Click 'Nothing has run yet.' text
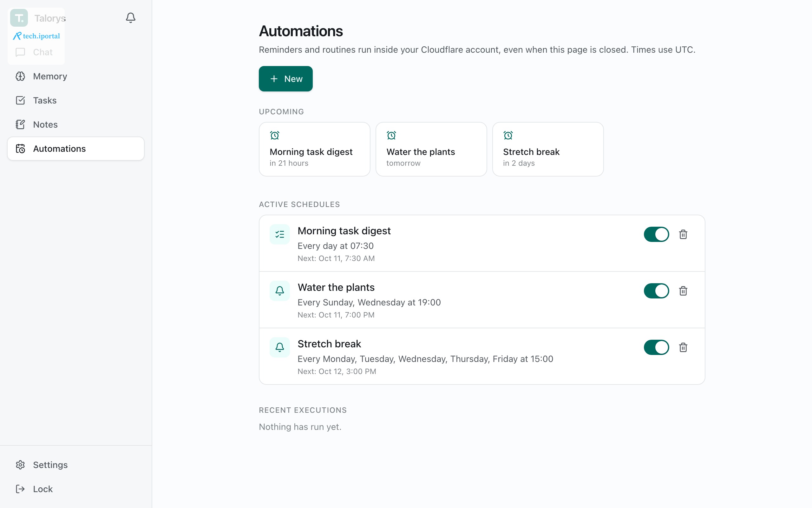The image size is (812, 508). tap(300, 427)
